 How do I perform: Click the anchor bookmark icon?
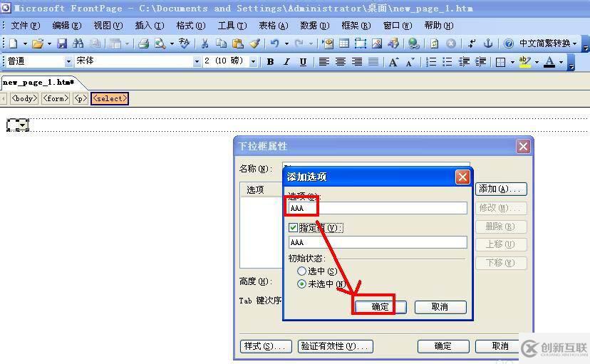pos(487,43)
